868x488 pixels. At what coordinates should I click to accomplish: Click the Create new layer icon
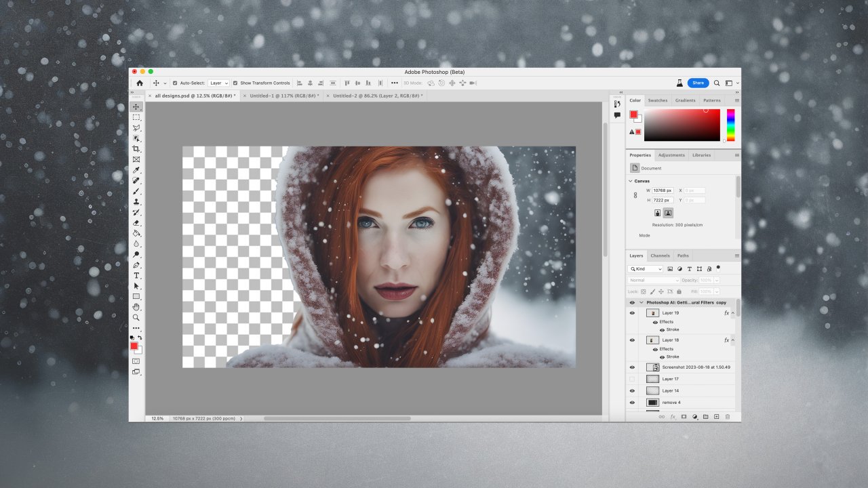pos(716,416)
